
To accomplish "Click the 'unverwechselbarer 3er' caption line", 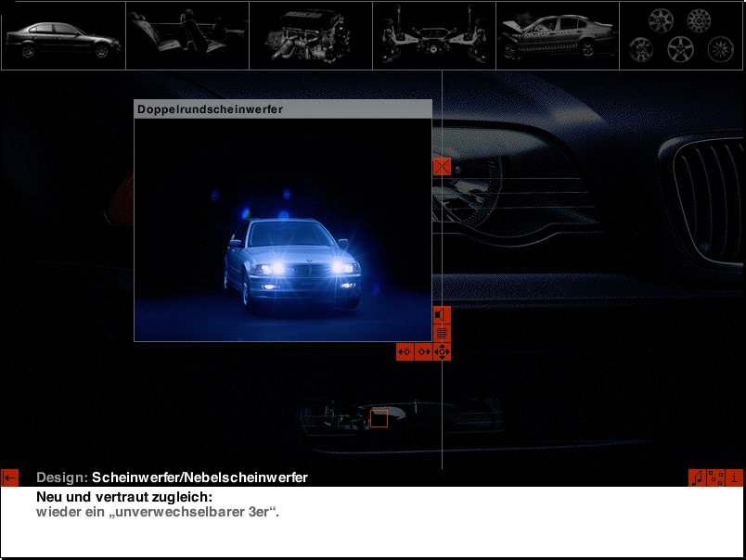I will [x=158, y=513].
